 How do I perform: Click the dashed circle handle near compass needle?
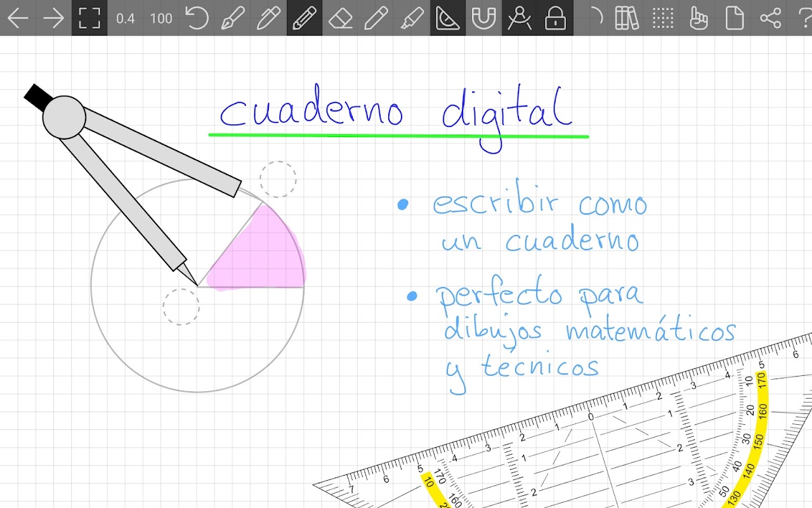click(181, 307)
